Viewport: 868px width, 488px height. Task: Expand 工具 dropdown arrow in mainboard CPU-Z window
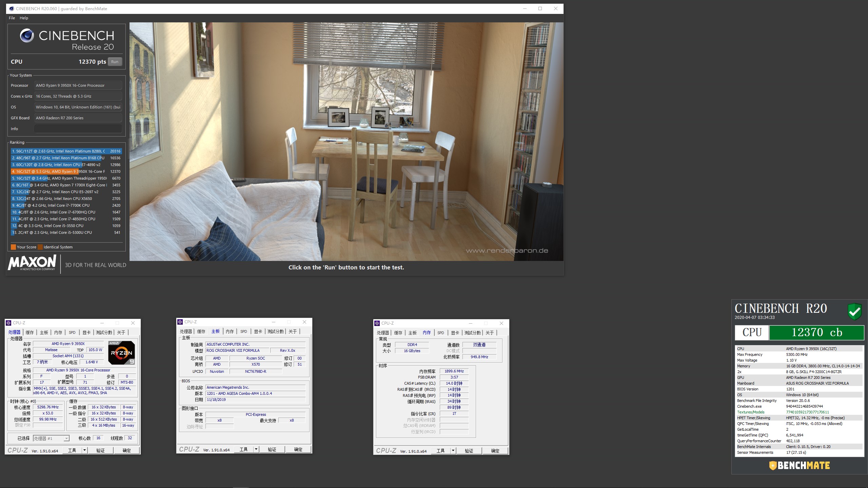coord(256,449)
